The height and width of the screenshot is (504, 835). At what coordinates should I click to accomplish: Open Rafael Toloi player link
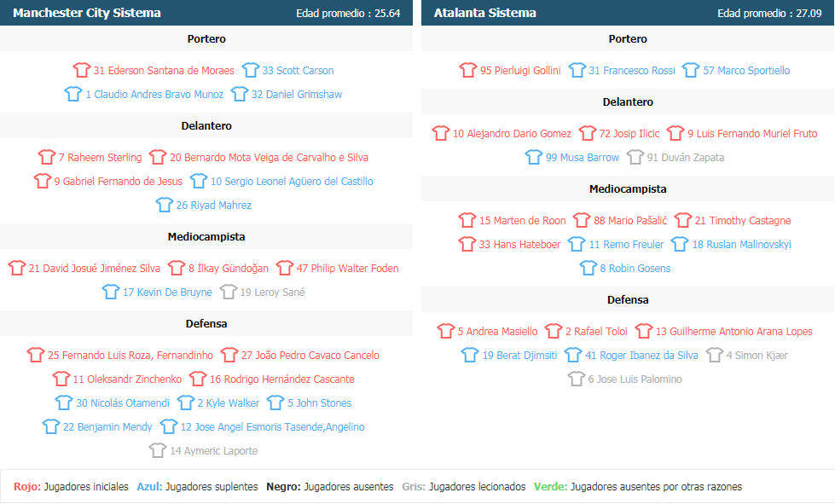click(x=596, y=332)
